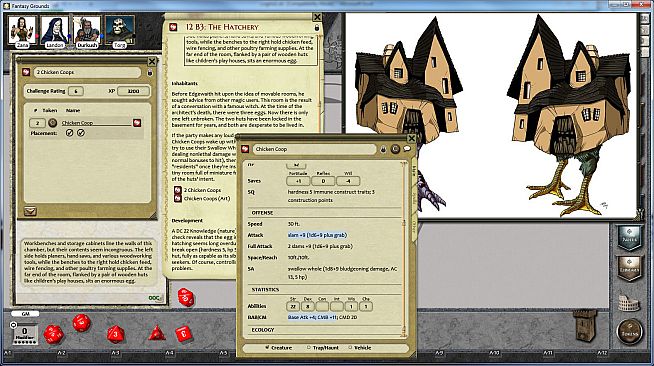Click the NPC sheet vertical scrollbar
Screen dimensions: 654x366
[x=404, y=249]
